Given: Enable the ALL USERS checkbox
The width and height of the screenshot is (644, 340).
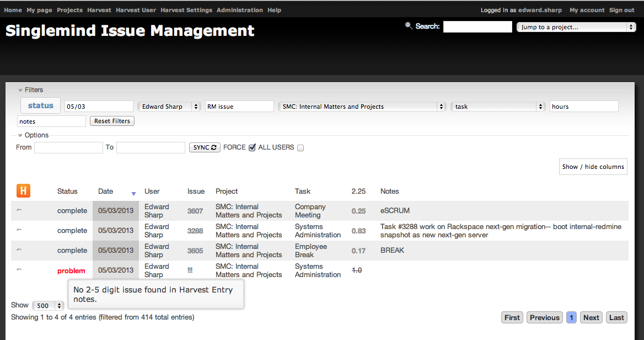Looking at the screenshot, I should point(300,147).
